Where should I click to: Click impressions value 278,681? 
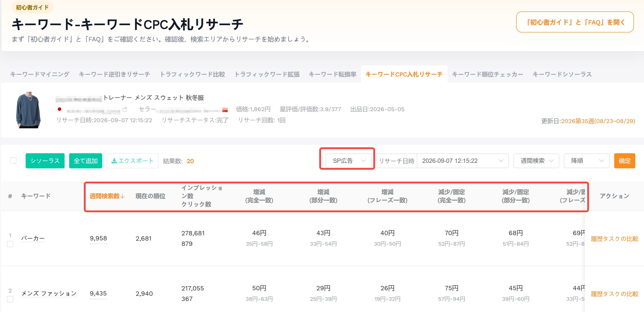pos(193,233)
